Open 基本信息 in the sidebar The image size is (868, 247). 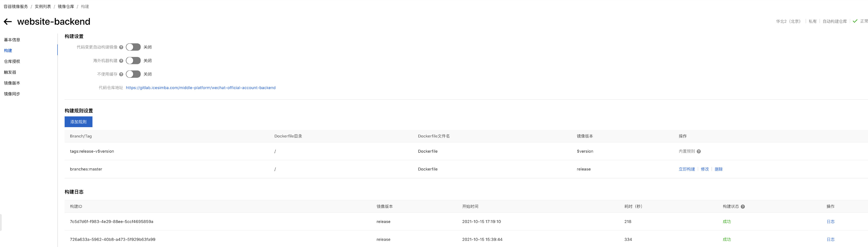pos(12,40)
